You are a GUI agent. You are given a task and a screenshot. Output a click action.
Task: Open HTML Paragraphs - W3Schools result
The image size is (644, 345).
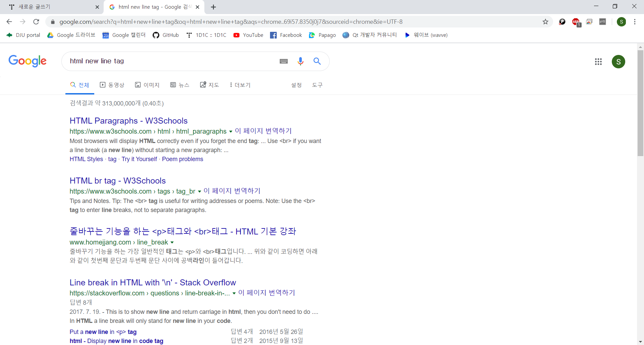click(x=128, y=121)
